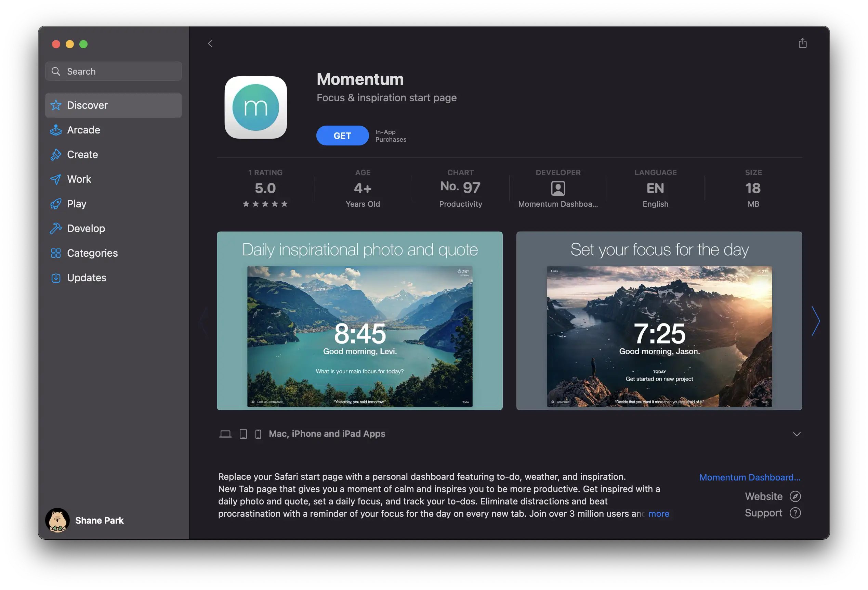Image resolution: width=868 pixels, height=590 pixels.
Task: Click the Momentum app icon
Action: click(x=255, y=107)
